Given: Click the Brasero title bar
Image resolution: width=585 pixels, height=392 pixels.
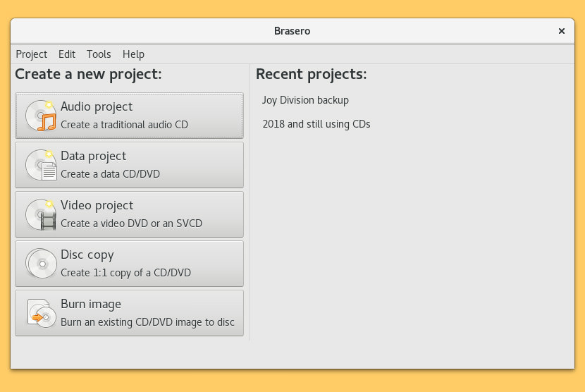Looking at the screenshot, I should 292,31.
